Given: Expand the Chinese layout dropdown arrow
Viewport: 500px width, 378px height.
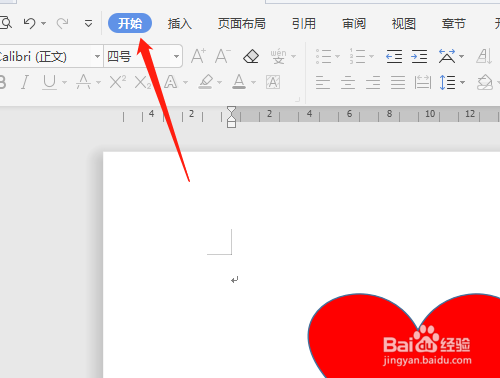Looking at the screenshot, I should [x=462, y=56].
